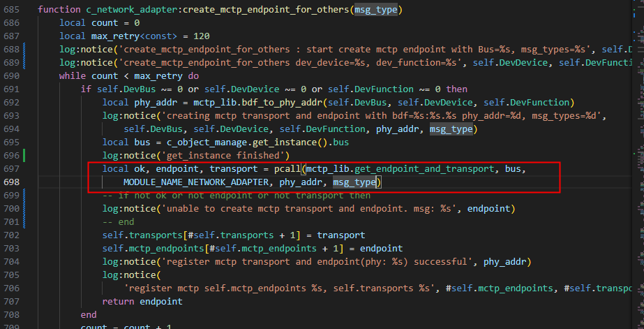Viewport: 644px width, 329px height.
Task: Click the highlighted msg_type parameter in the function signature
Action: coord(377,9)
